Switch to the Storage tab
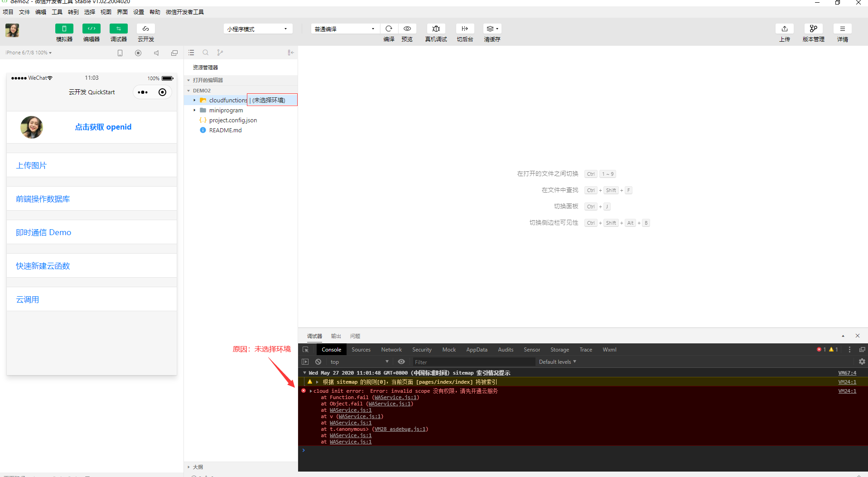 pyautogui.click(x=559, y=350)
